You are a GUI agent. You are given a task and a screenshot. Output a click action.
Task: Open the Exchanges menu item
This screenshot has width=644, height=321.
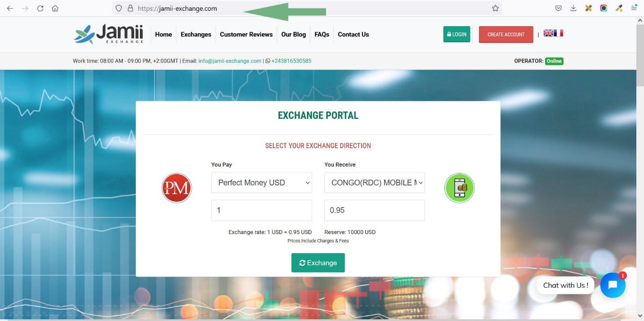point(196,34)
